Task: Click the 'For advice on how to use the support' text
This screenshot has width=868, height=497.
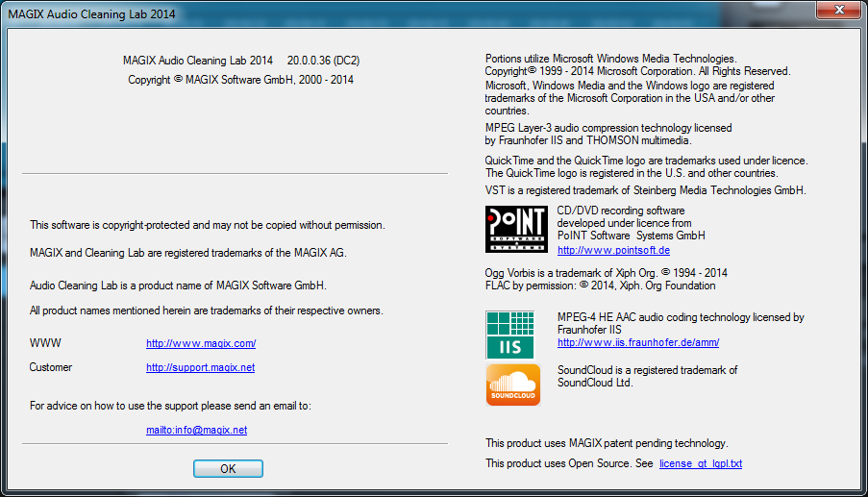Action: [170, 406]
